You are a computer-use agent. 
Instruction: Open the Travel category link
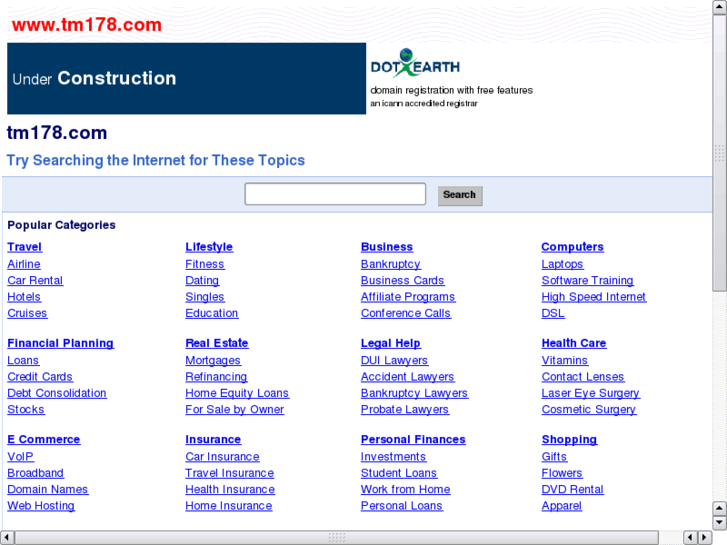tap(25, 247)
